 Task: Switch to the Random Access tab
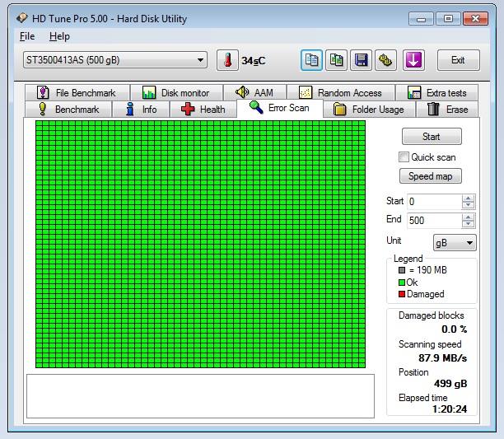tap(341, 93)
